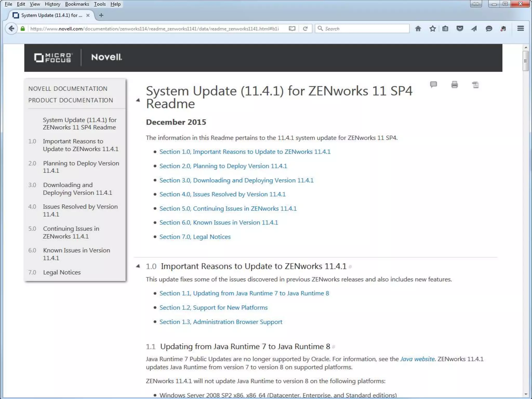Open Section 6.0 Known Issues link
Viewport: 532px width, 399px height.
[219, 223]
